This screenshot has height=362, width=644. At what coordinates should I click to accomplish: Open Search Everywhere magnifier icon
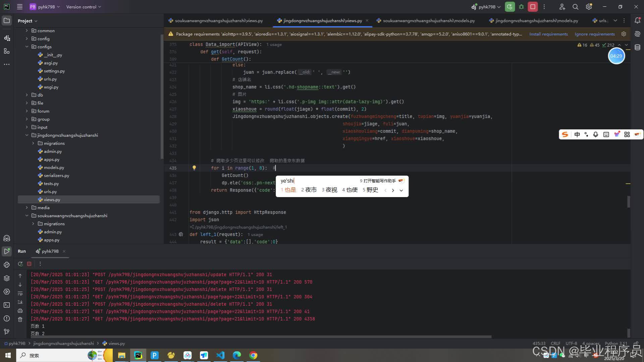[x=575, y=7]
